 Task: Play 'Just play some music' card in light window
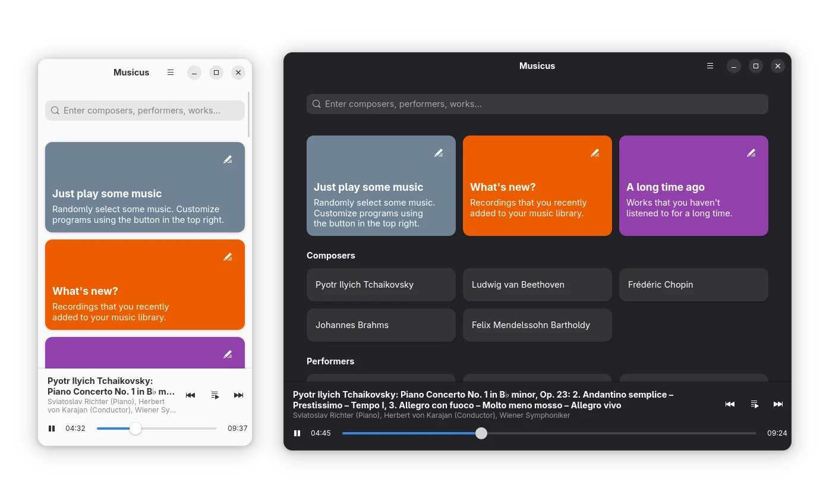click(145, 187)
